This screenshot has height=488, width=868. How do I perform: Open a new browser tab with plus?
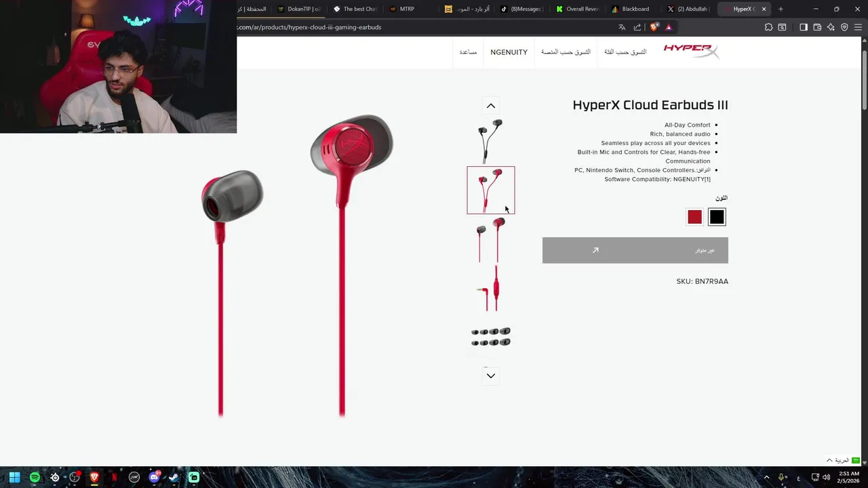pos(781,9)
